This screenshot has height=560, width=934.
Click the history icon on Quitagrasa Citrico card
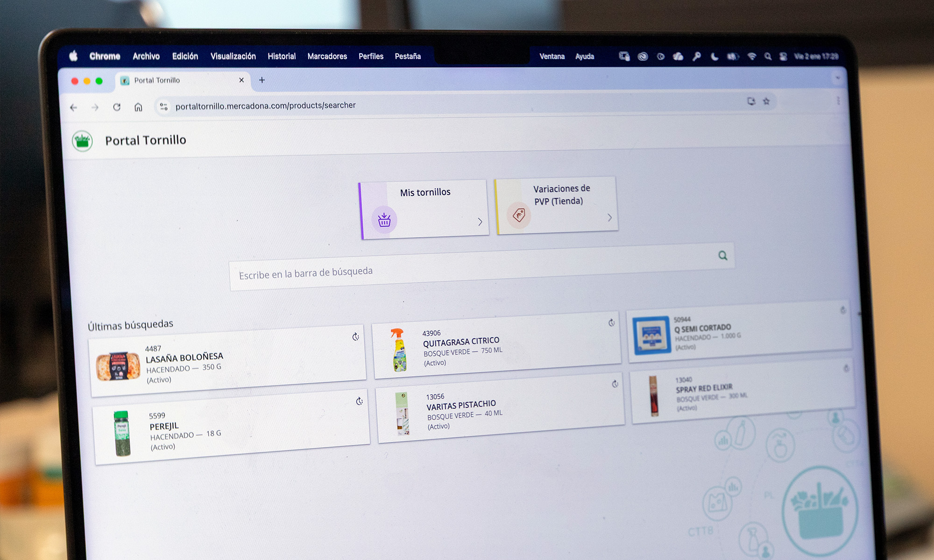click(611, 322)
